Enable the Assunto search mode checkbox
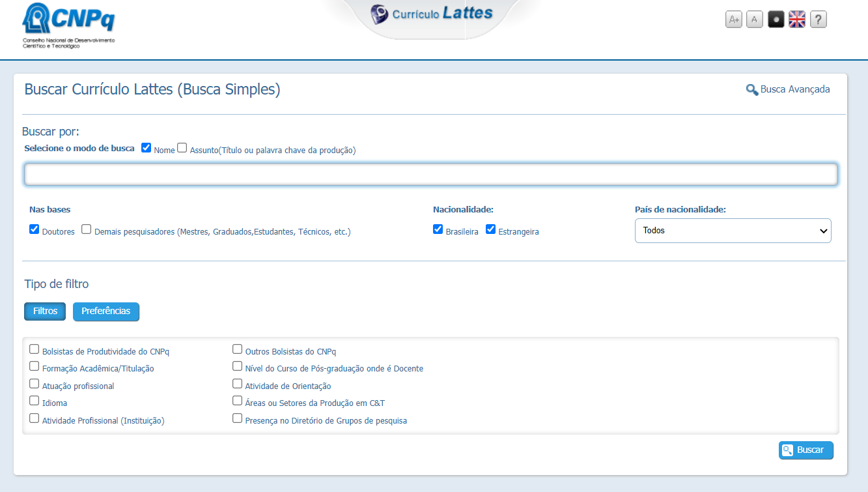 [182, 148]
